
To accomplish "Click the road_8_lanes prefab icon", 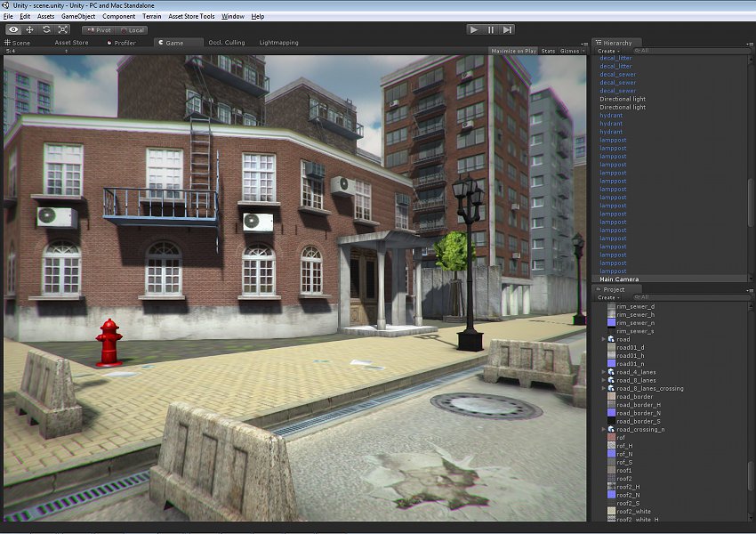I will click(611, 380).
